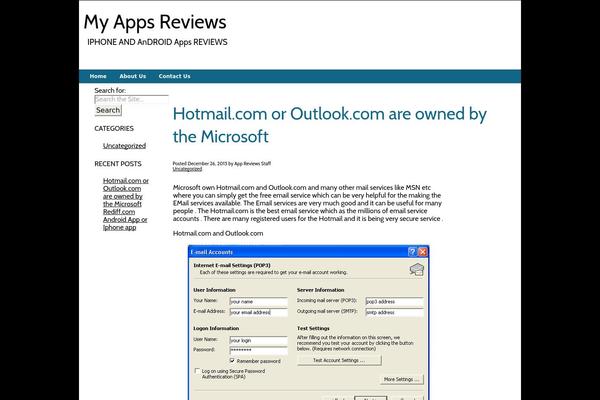Click the Hotmail.com and Outlook.com subheading text
The height and width of the screenshot is (400, 600).
(218, 233)
